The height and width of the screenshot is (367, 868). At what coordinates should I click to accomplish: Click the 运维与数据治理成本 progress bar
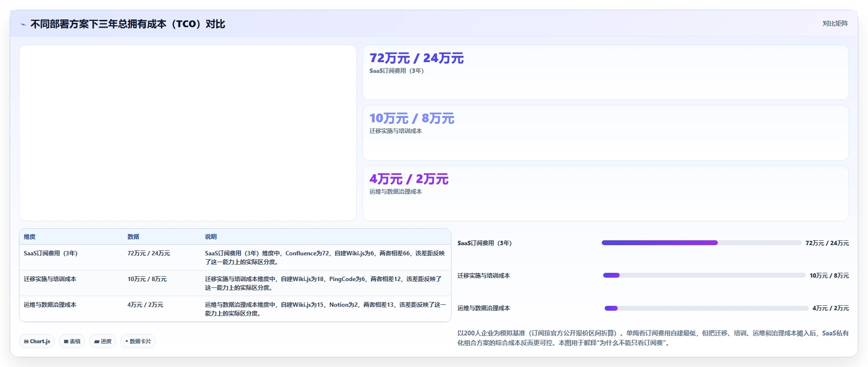coord(707,308)
